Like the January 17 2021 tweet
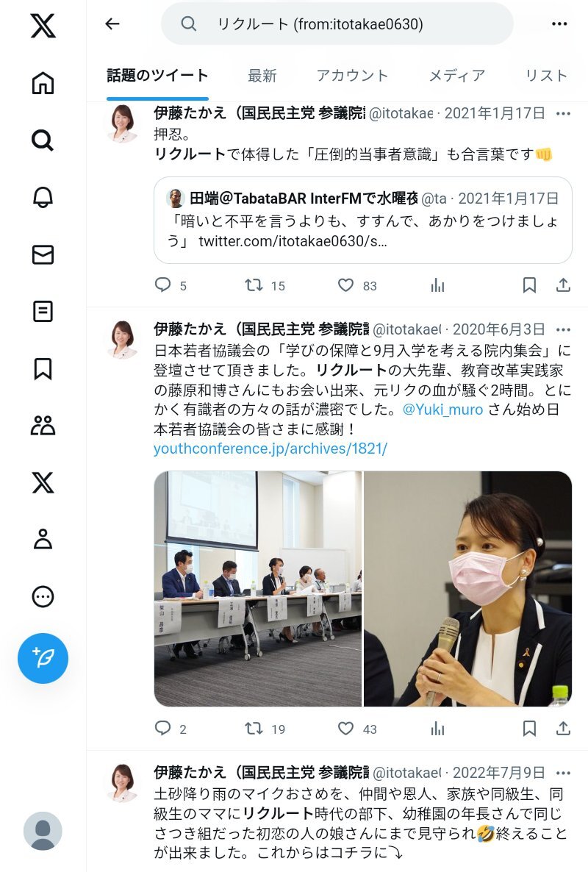The image size is (588, 872). [x=345, y=285]
